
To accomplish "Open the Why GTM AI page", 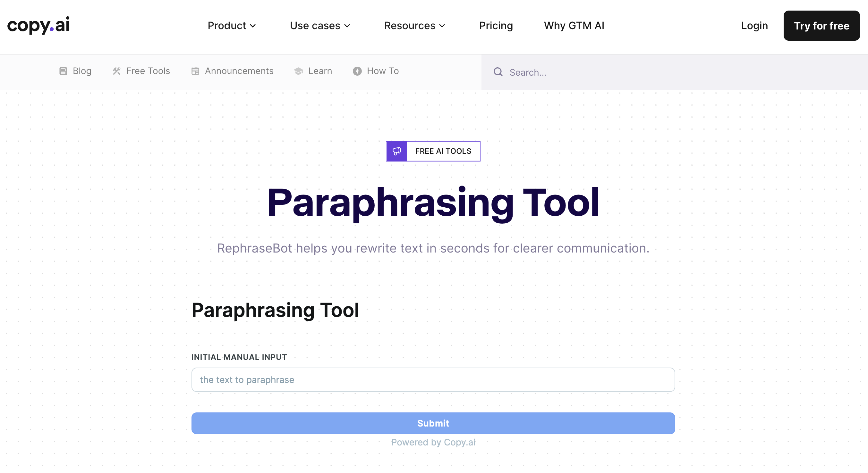I will point(574,26).
